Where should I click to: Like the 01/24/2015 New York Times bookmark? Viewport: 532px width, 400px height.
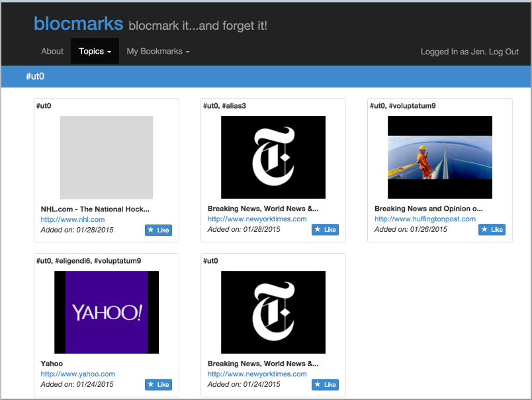click(x=325, y=384)
